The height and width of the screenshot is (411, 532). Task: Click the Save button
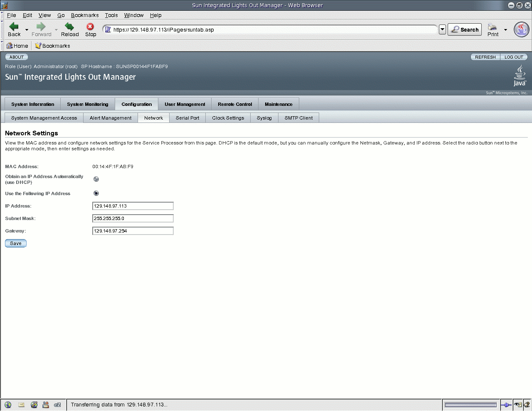[16, 243]
